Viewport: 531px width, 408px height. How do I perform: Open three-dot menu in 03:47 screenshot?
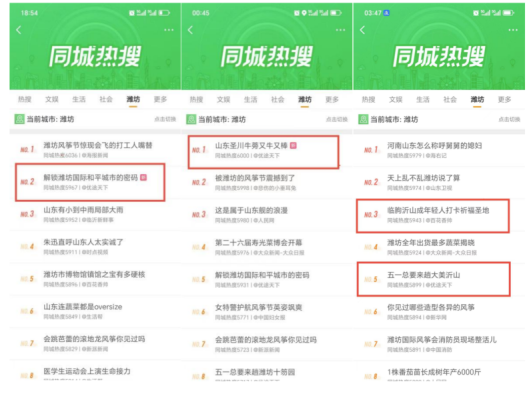click(513, 30)
